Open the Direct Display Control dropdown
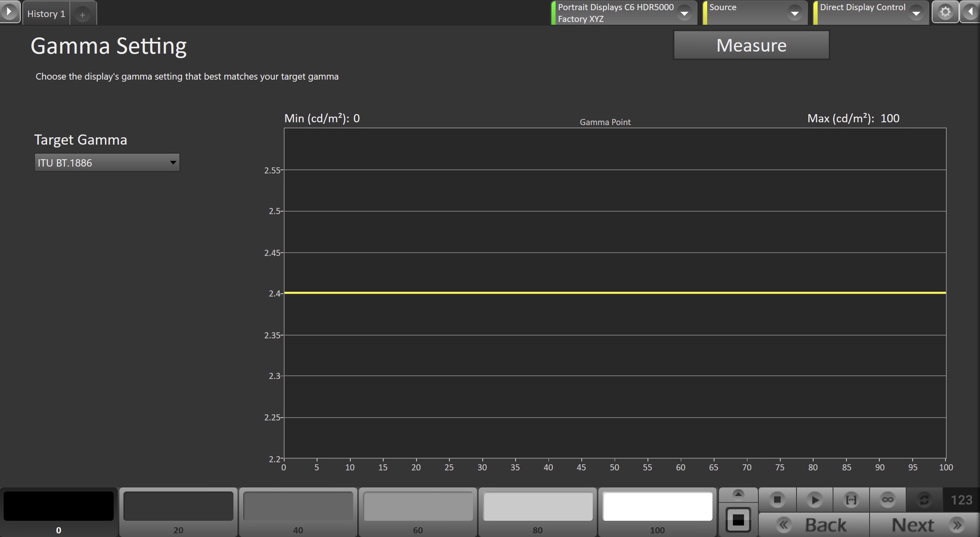This screenshot has width=980, height=537. (916, 13)
